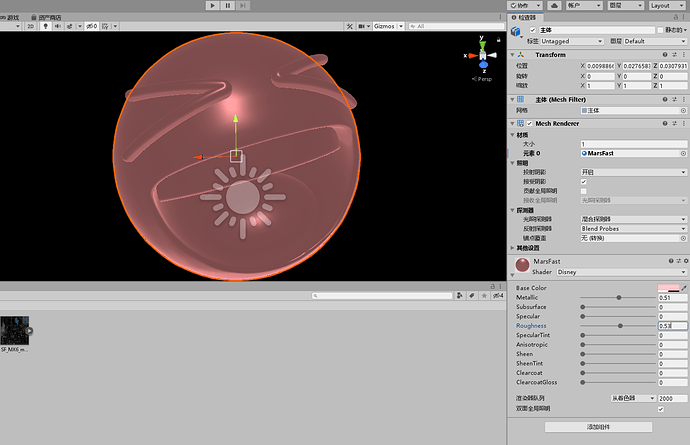The height and width of the screenshot is (445, 690).
Task: Open Transform presets slider icon
Action: click(674, 55)
